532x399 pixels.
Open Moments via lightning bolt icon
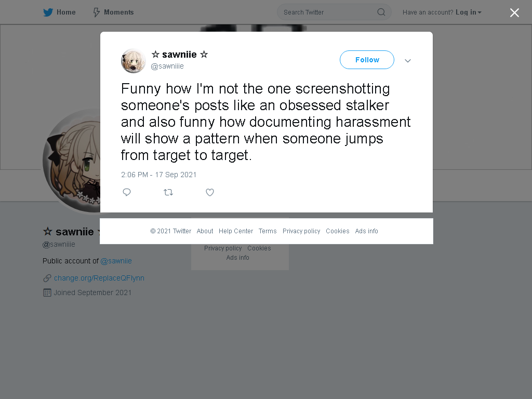coord(96,12)
